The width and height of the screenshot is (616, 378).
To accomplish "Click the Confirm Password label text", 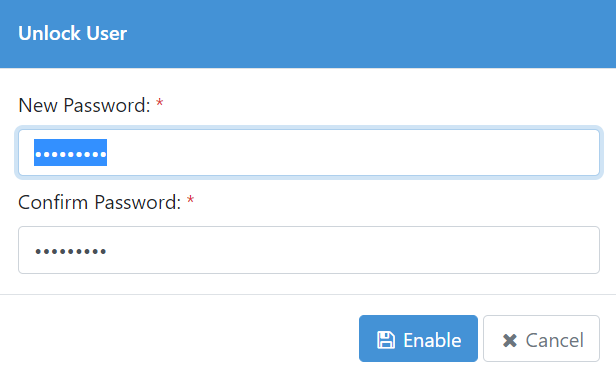I will click(99, 202).
